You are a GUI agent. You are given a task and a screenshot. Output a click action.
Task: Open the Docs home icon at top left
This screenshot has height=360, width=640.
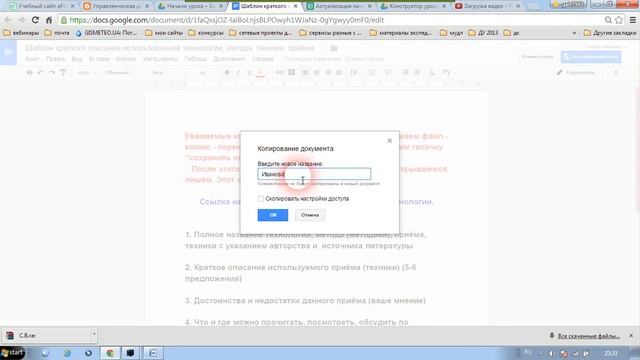(8, 52)
